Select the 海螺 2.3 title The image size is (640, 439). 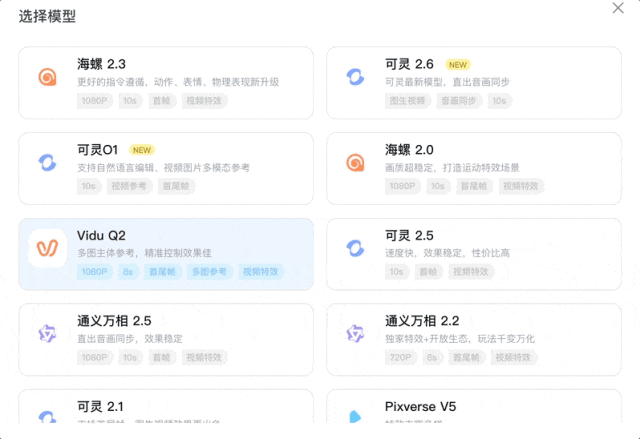pyautogui.click(x=101, y=64)
